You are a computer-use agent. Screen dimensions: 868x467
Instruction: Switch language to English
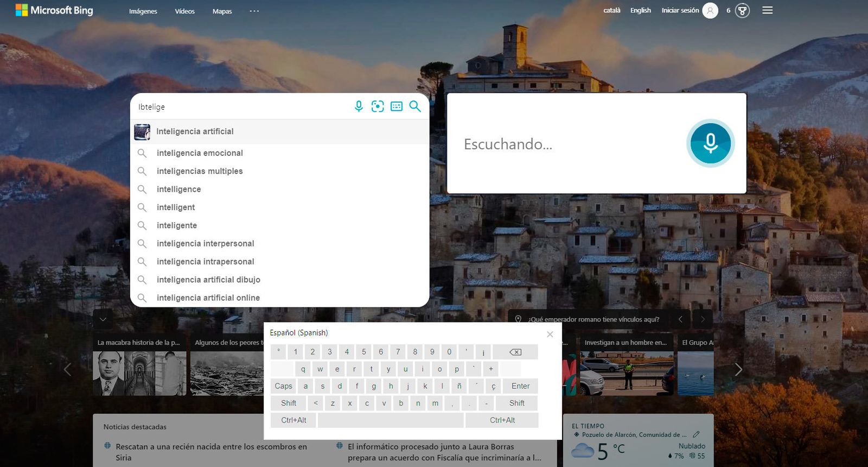[641, 10]
